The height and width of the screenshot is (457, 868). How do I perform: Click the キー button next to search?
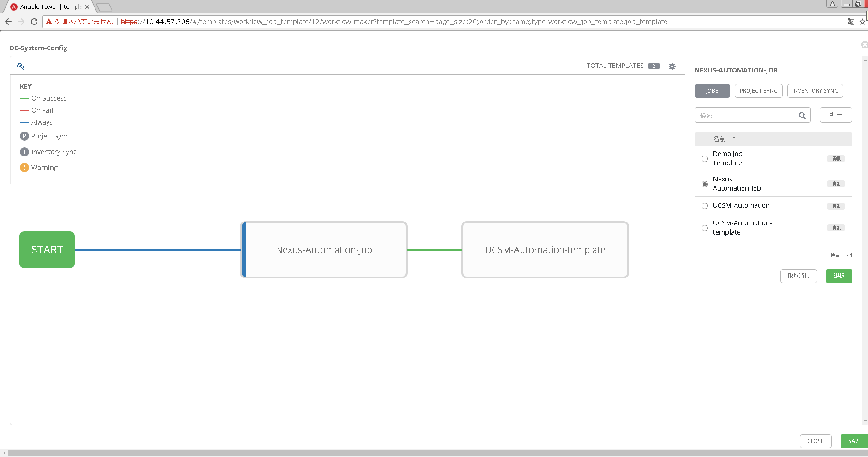tap(836, 115)
